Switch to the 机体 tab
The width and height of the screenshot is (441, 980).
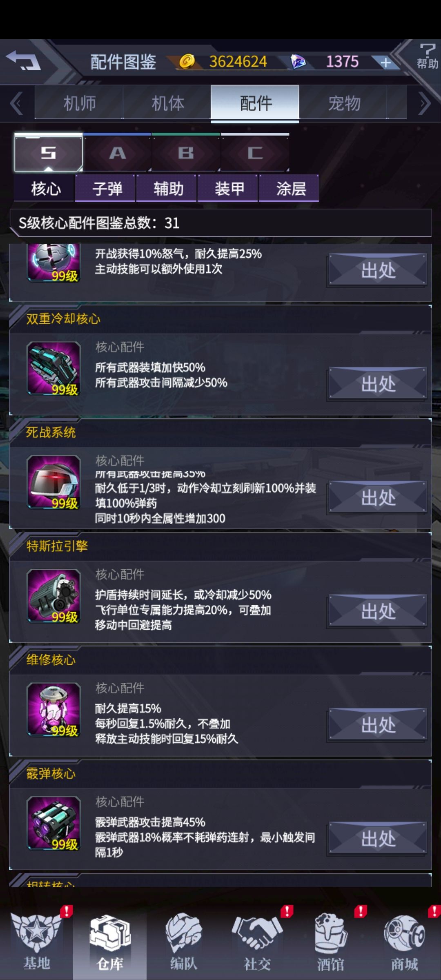click(x=167, y=103)
